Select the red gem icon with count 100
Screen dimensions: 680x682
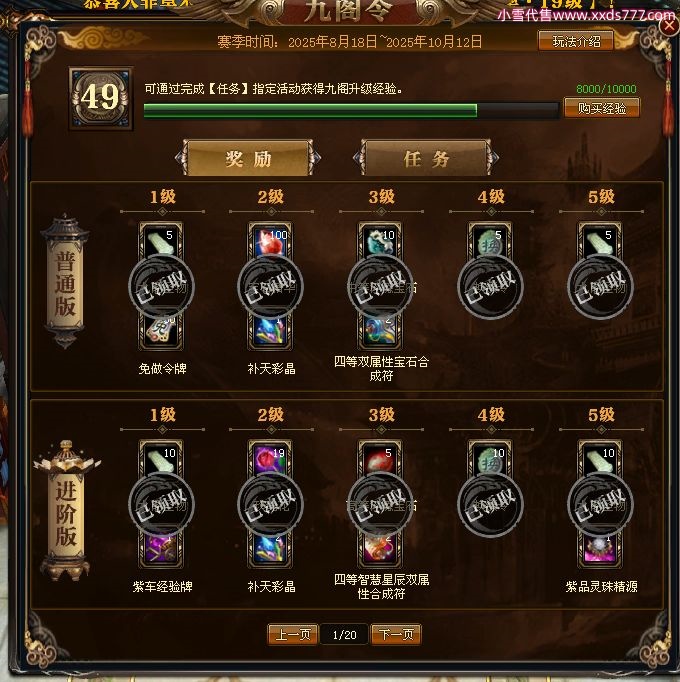(x=270, y=241)
